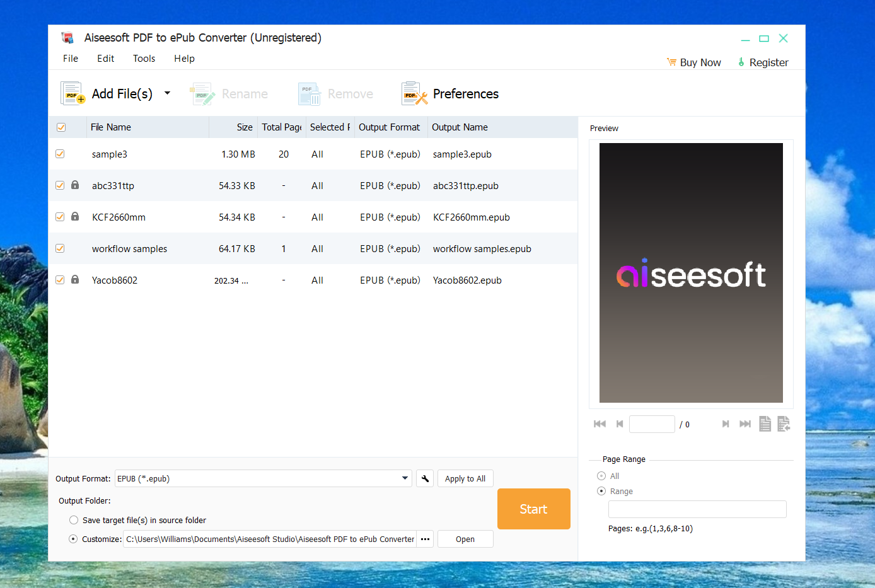Sort by the Size column header

[233, 127]
